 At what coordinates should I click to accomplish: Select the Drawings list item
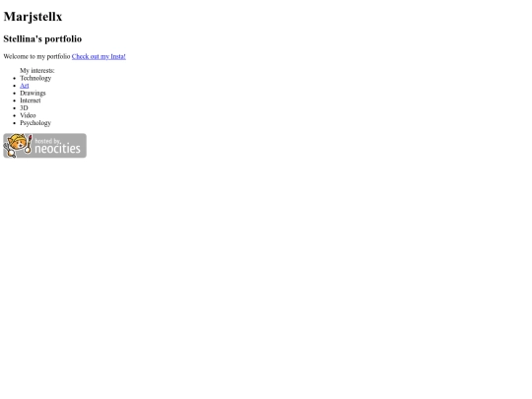(33, 93)
